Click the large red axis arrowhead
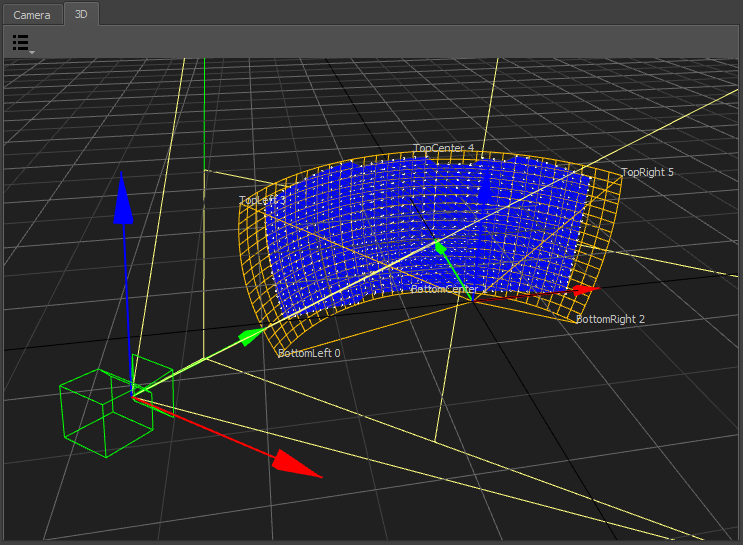The height and width of the screenshot is (545, 743). coord(296,463)
